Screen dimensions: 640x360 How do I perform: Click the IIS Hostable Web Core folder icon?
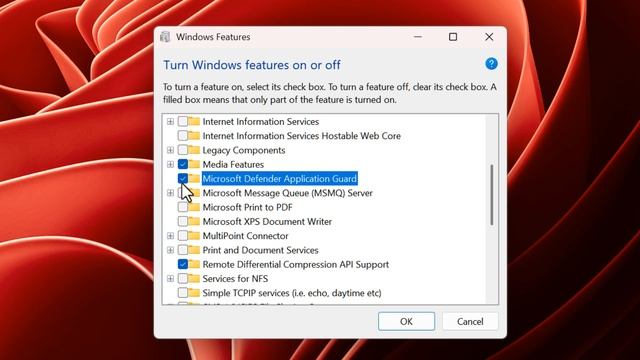194,136
